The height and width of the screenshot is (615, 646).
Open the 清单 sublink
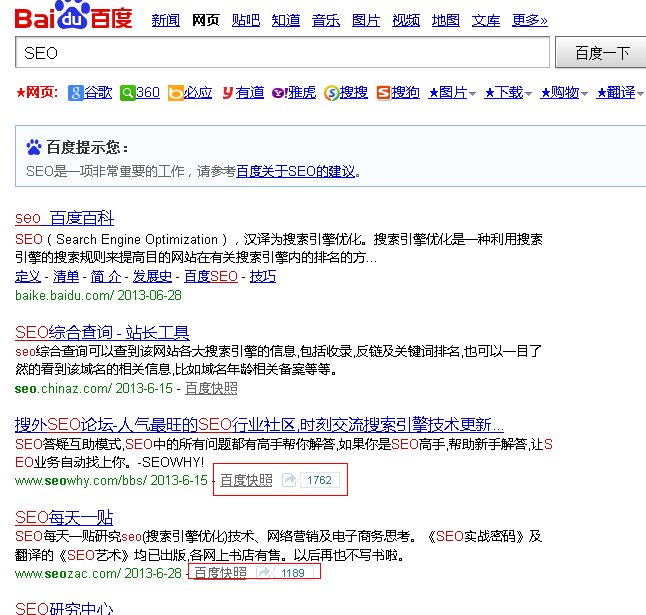point(66,276)
